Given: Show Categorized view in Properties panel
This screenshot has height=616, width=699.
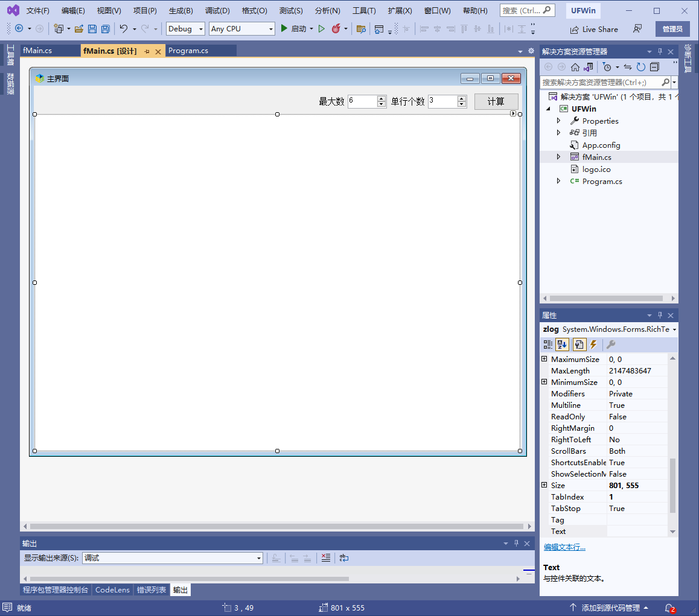Looking at the screenshot, I should click(548, 344).
